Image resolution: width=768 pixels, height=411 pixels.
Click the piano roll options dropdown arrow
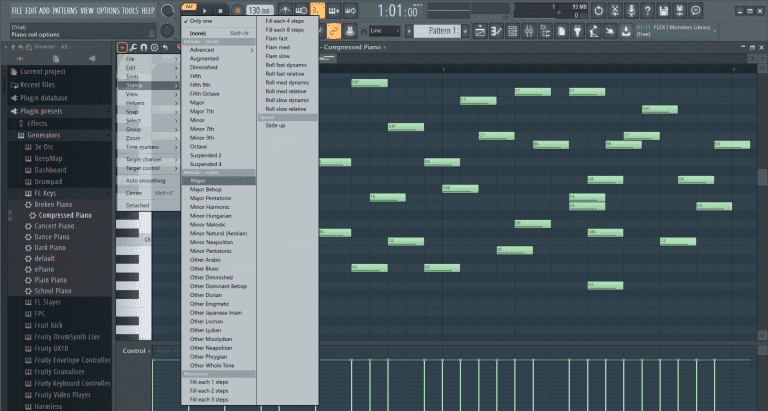122,48
